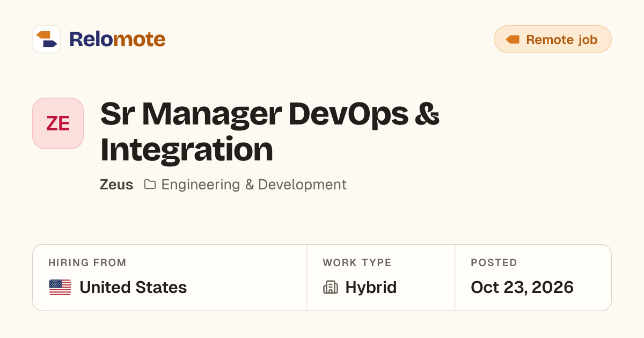Click the building icon next to Hybrid

[331, 288]
